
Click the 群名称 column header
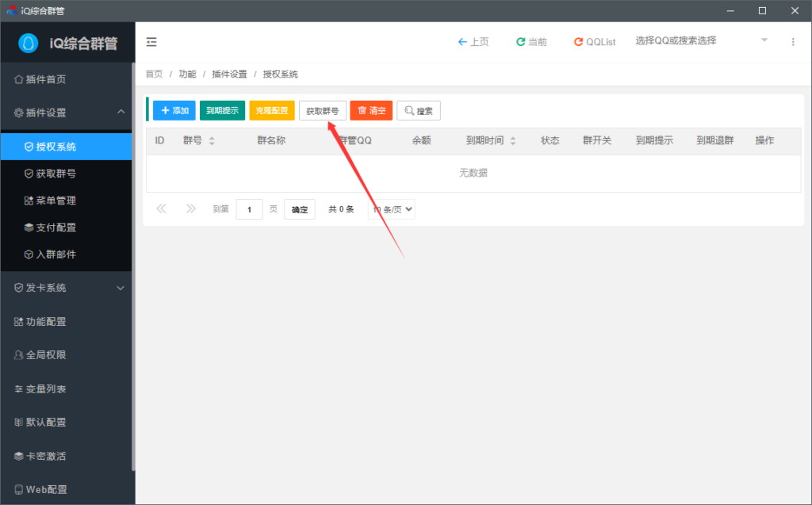coord(271,140)
